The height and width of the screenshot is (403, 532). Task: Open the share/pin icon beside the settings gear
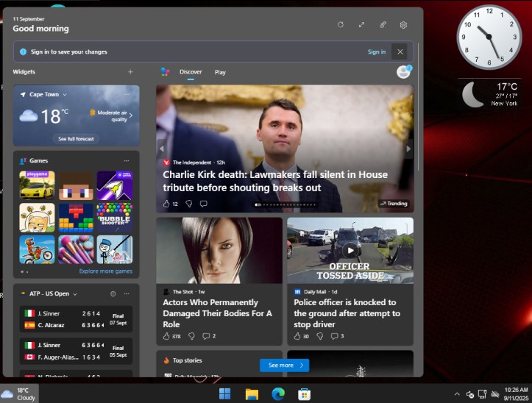pyautogui.click(x=383, y=25)
